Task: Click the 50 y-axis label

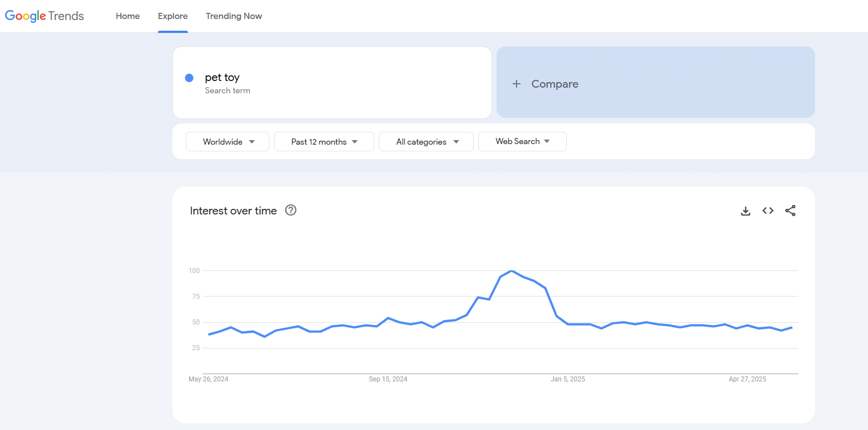Action: (196, 322)
